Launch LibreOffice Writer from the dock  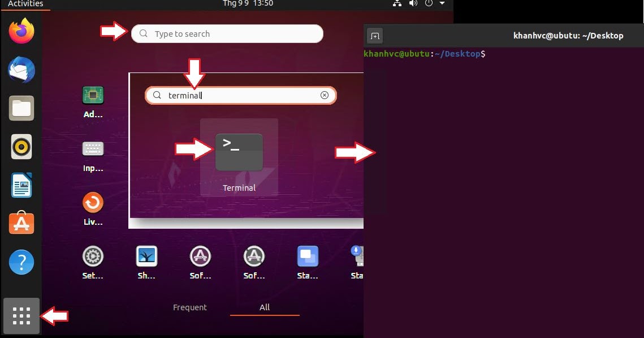coord(21,185)
